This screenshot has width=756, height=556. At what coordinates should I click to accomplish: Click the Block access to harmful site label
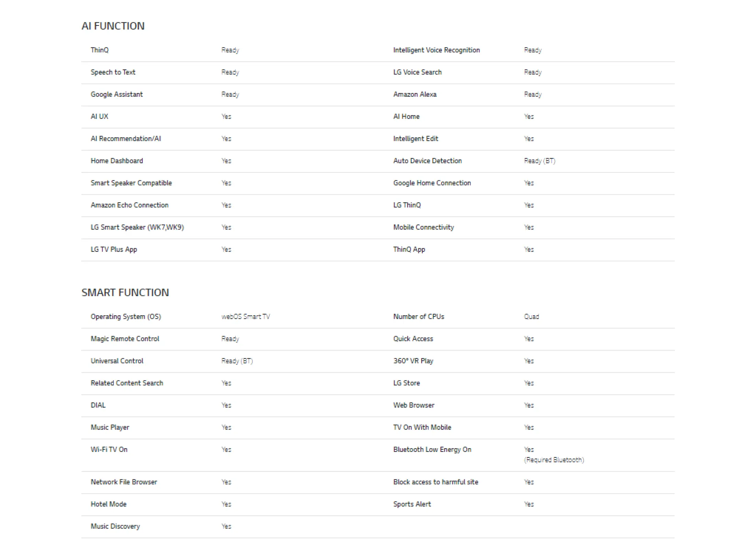[x=436, y=482]
